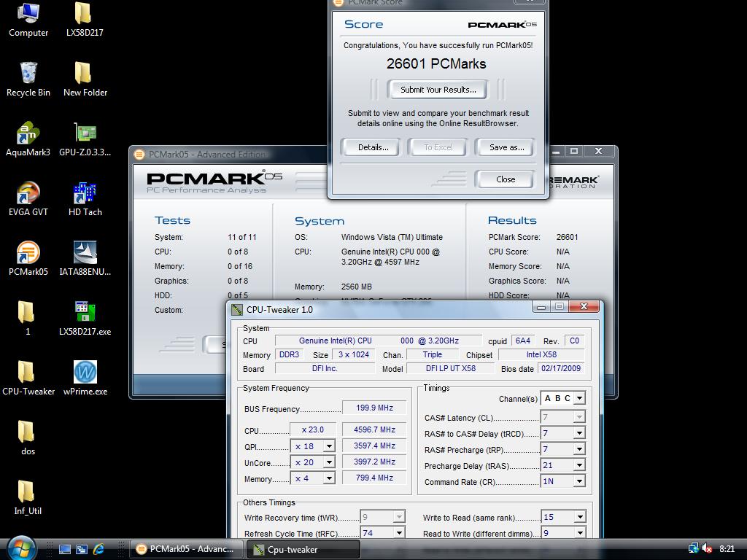Viewport: 747px width, 560px height.
Task: Click the Memory type DDR3 value
Action: (x=289, y=354)
